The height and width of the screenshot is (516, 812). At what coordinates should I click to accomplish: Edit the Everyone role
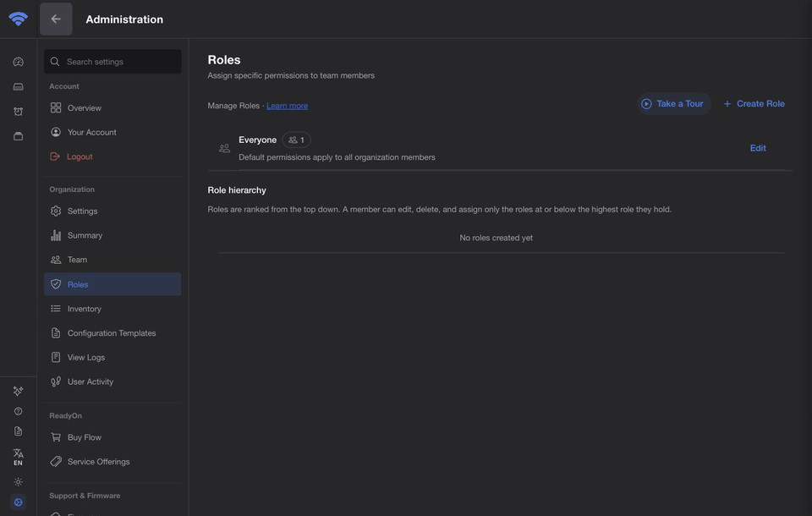758,148
